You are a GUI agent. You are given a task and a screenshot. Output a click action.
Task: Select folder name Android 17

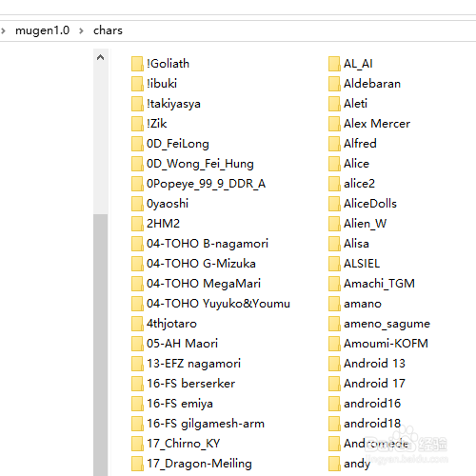[374, 384]
